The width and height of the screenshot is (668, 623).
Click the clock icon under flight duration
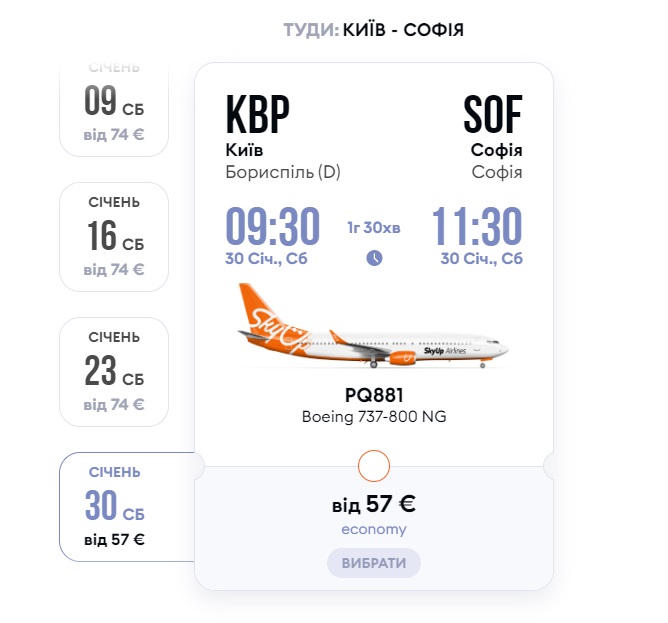(374, 257)
